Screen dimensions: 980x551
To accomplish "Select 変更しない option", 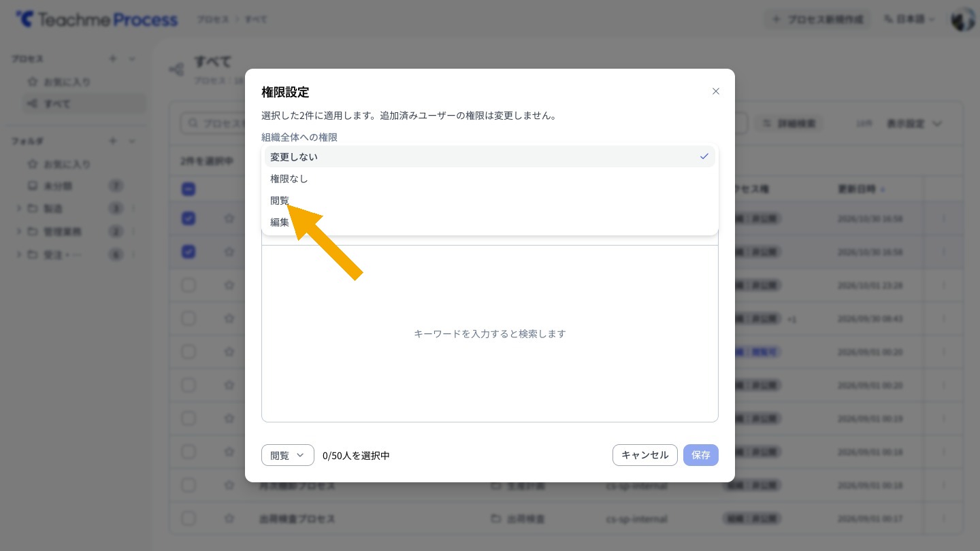I will click(490, 156).
